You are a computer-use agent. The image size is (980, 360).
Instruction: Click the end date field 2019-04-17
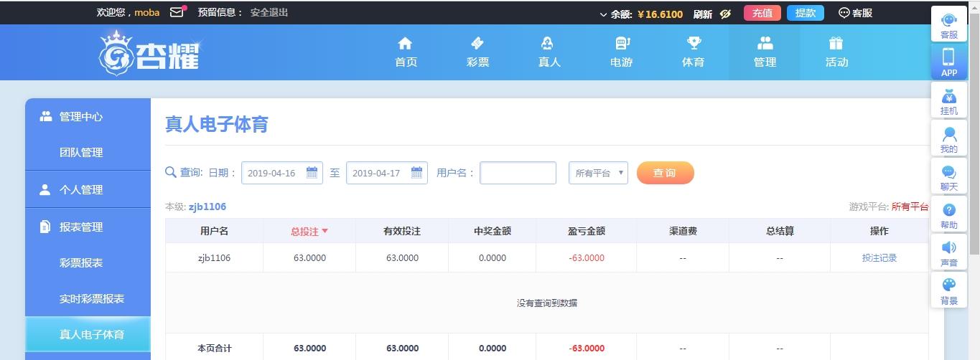(386, 173)
